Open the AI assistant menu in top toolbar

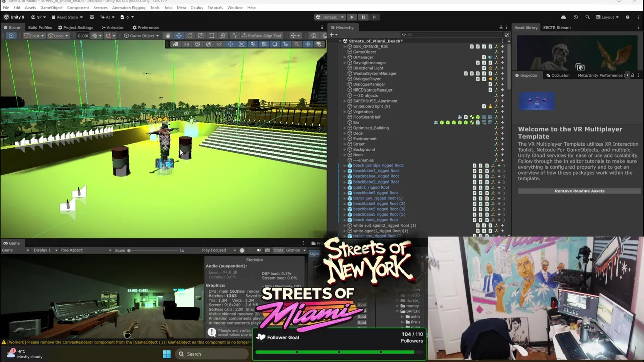coord(108,17)
